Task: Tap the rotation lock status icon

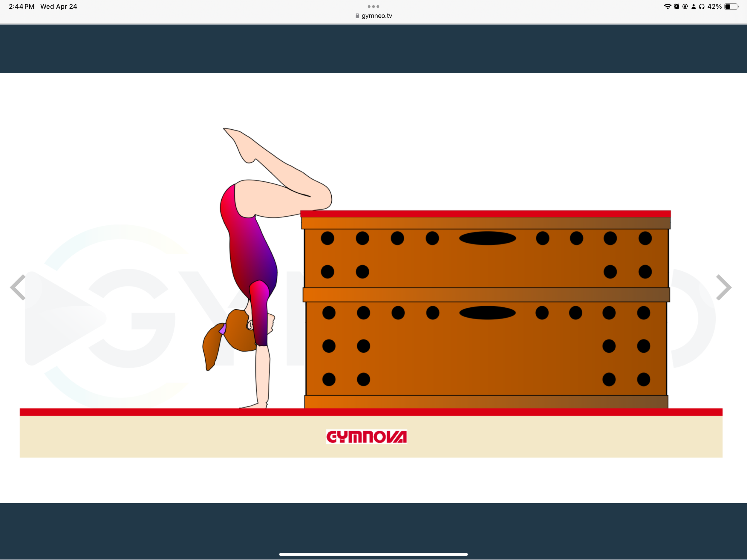Action: [685, 6]
